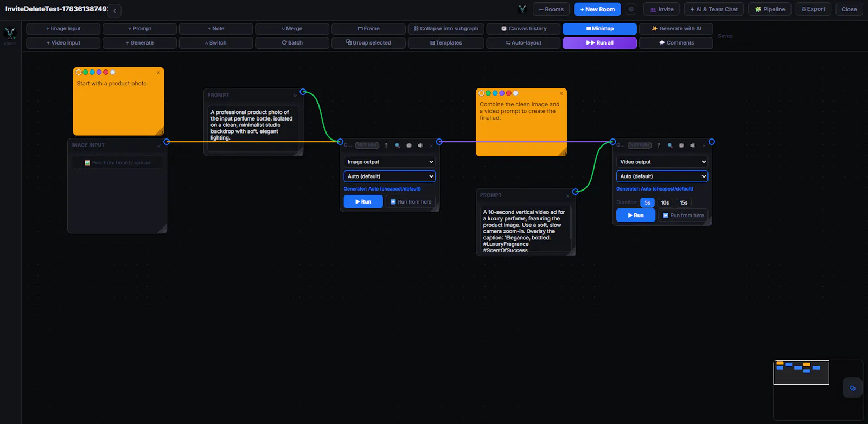
Task: Click the speaker icon on the Image output node
Action: pyautogui.click(x=420, y=145)
